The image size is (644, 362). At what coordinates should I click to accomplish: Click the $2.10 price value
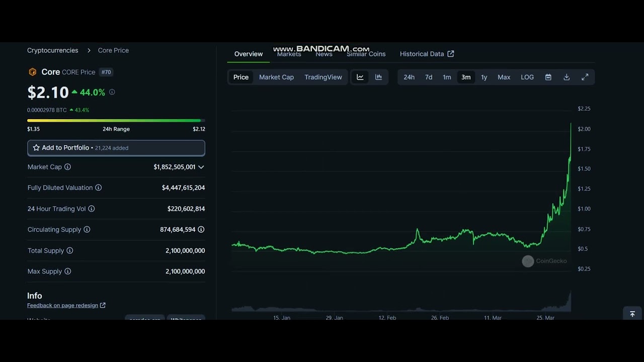coord(48,92)
